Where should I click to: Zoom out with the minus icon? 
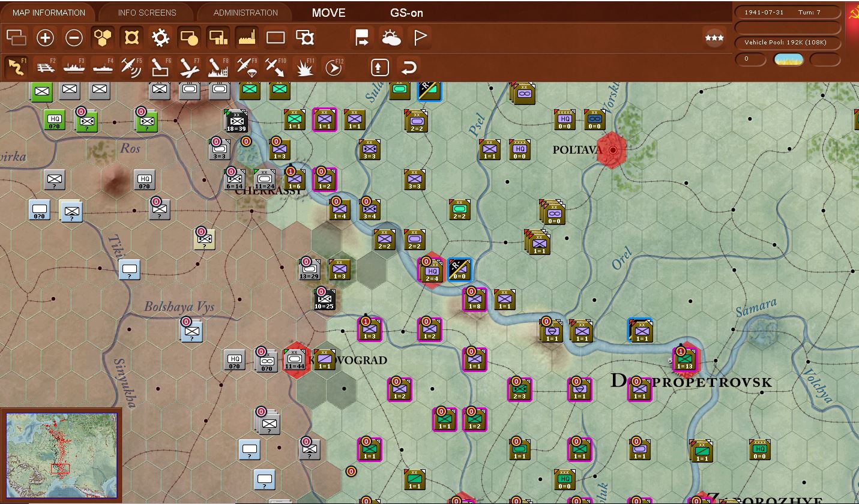(74, 38)
